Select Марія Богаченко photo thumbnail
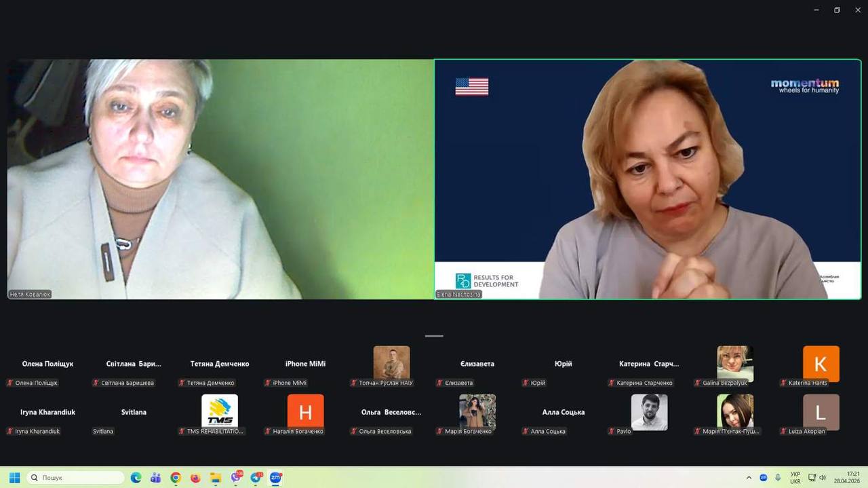868x488 pixels. tap(477, 412)
